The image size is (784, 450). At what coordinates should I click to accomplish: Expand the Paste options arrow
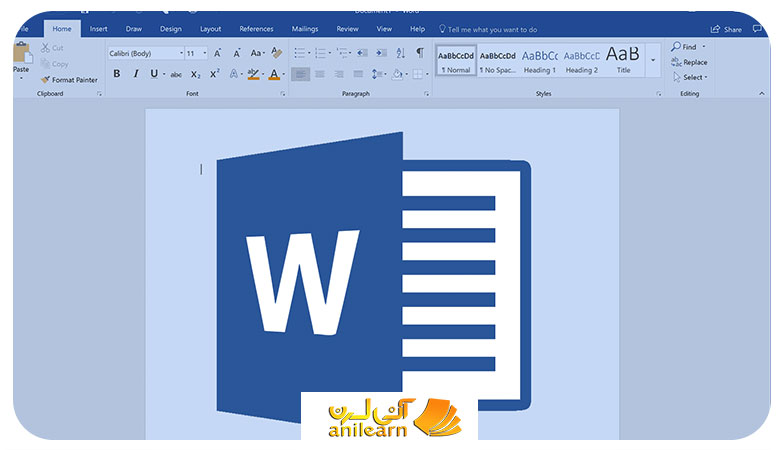point(21,78)
